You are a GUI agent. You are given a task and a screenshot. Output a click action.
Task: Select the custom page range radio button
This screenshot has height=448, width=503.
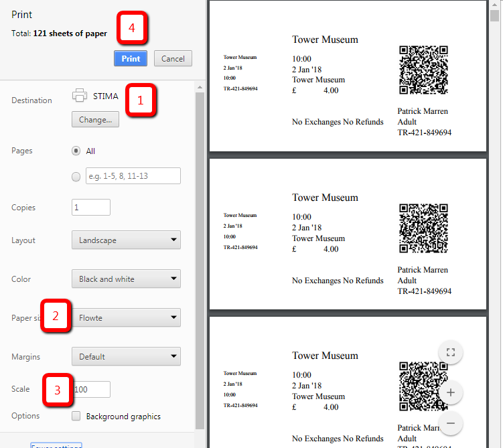(x=76, y=176)
